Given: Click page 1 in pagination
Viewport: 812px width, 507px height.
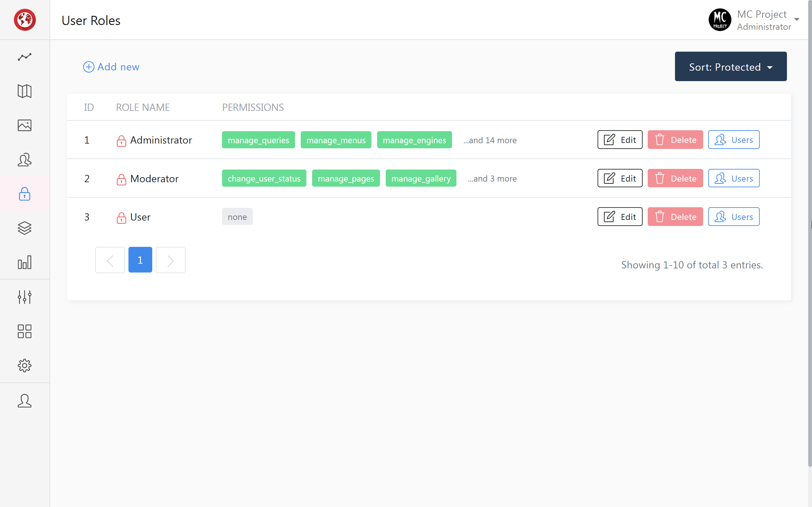Looking at the screenshot, I should 140,260.
